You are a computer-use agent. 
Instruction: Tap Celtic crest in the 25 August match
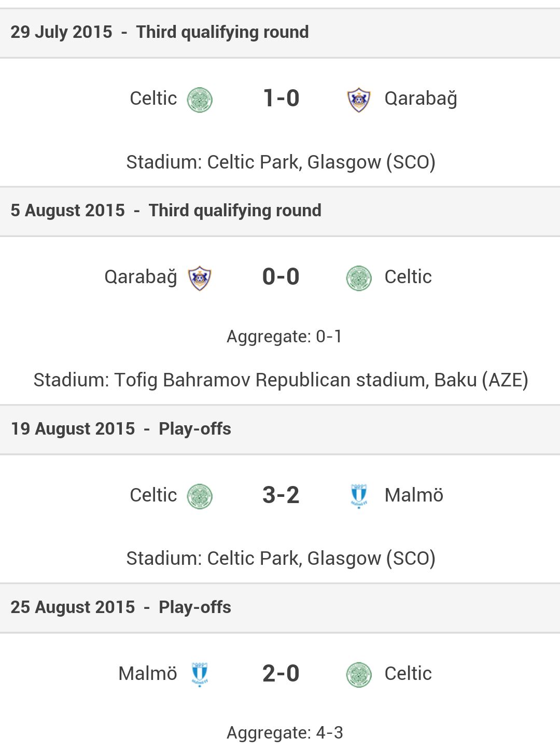(x=359, y=674)
